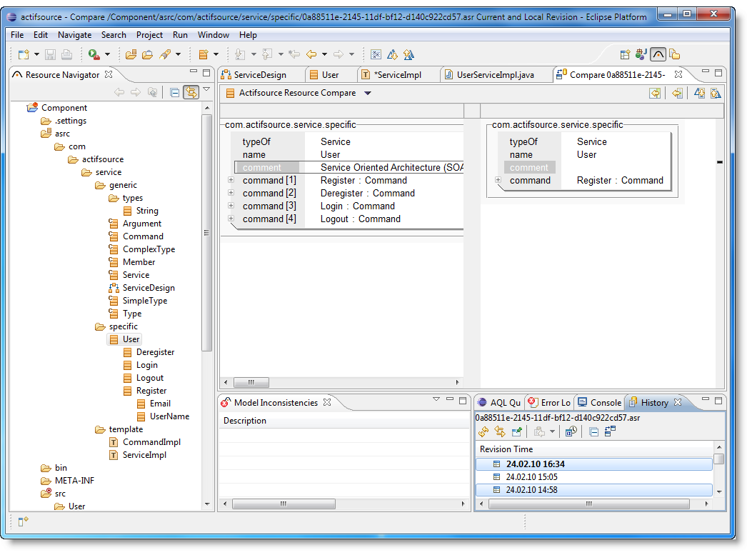Viewport: 747px width, 560px height.
Task: Switch to the UserServiceImpl.java tab
Action: click(495, 74)
